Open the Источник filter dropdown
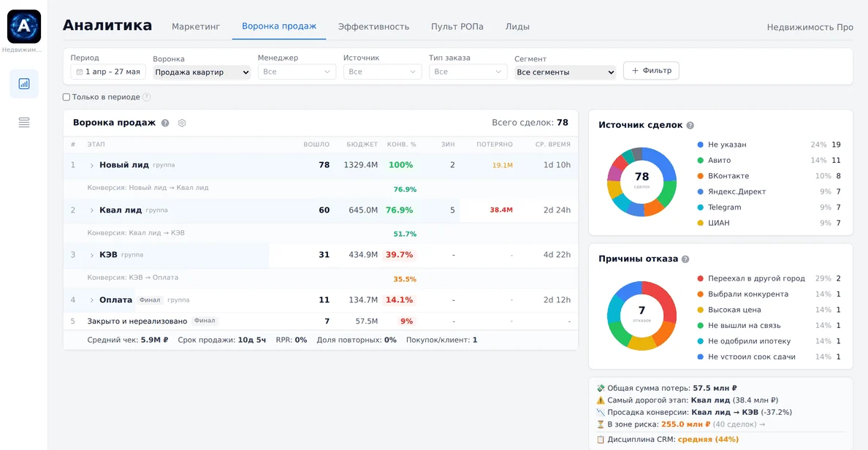Image resolution: width=868 pixels, height=450 pixels. pos(383,72)
